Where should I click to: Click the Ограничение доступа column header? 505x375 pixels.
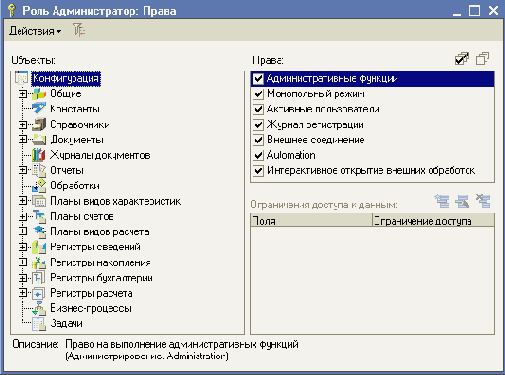[x=433, y=221]
